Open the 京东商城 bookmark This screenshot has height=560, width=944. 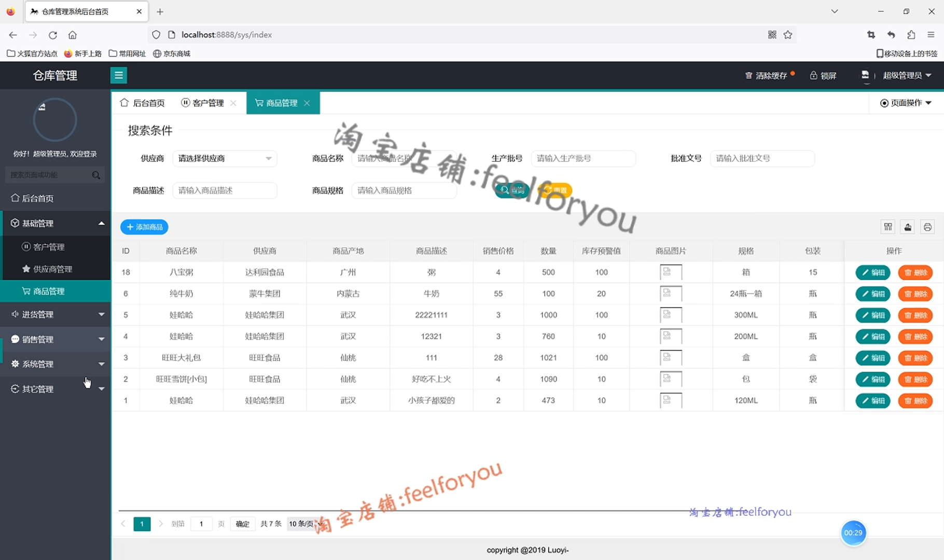click(172, 53)
